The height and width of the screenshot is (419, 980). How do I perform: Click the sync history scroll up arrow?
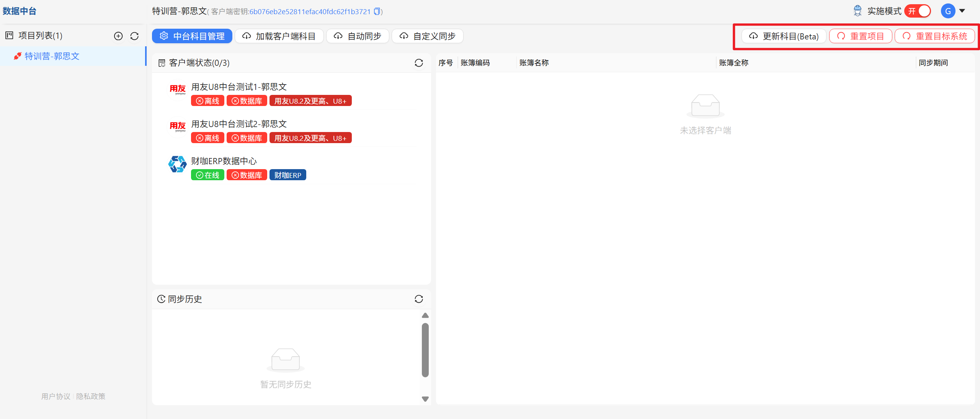click(425, 315)
